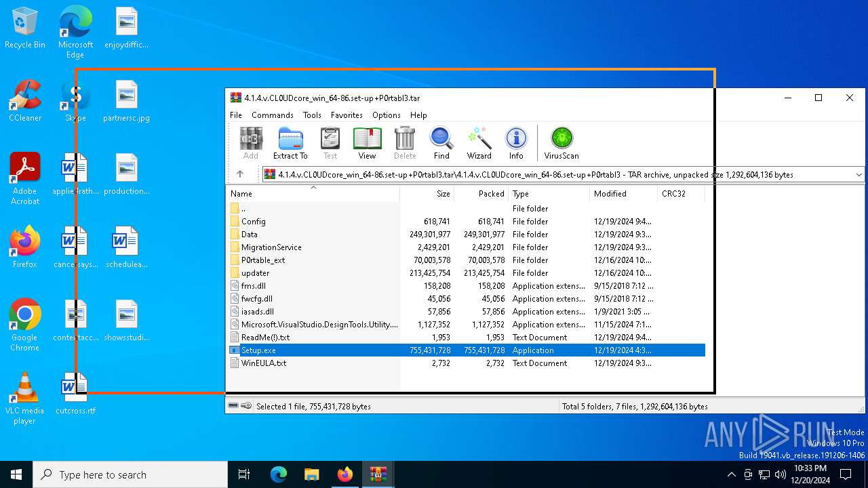The height and width of the screenshot is (488, 868).
Task: Select the Config folder row
Action: (467, 222)
